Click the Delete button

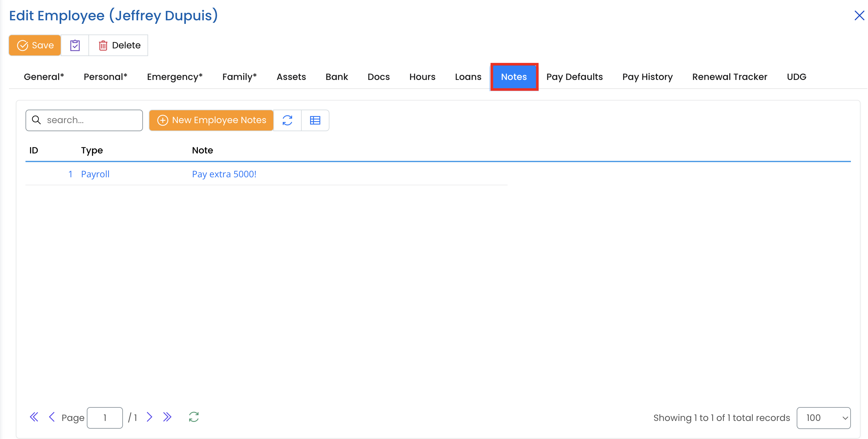pos(119,45)
